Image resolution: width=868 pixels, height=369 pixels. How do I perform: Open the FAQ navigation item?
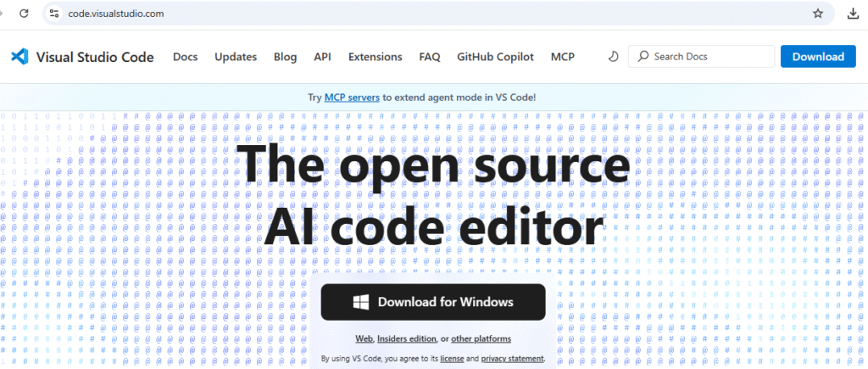point(430,57)
